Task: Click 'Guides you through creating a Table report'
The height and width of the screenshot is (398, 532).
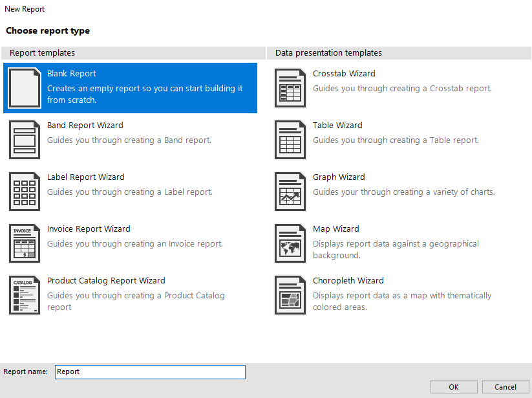Action: [396, 140]
